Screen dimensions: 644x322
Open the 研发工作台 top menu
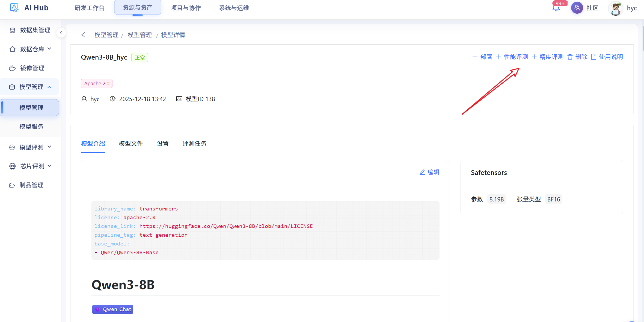coord(89,8)
